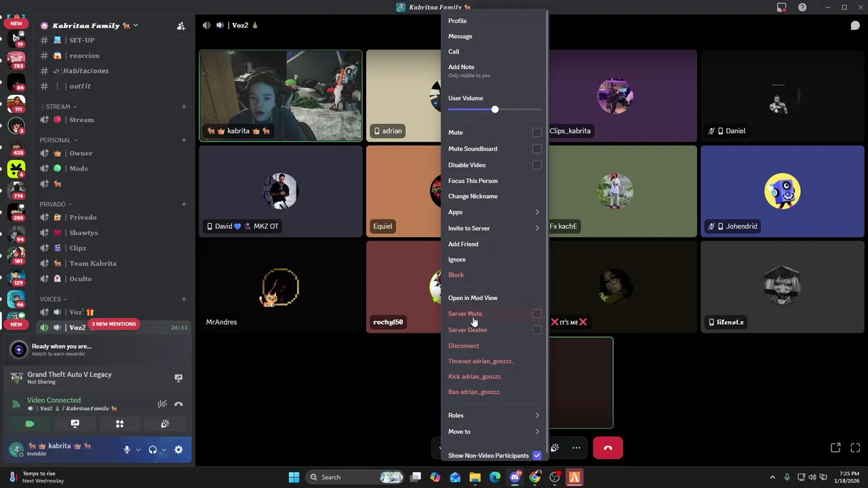Check the Mute Soundboard checkbox
Viewport: 868px width, 488px height.
[537, 148]
